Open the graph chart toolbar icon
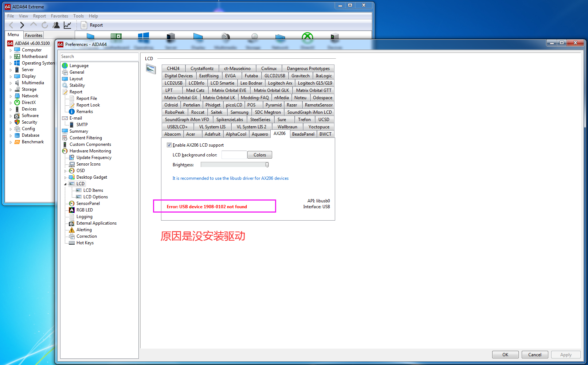588x365 pixels. click(x=67, y=25)
